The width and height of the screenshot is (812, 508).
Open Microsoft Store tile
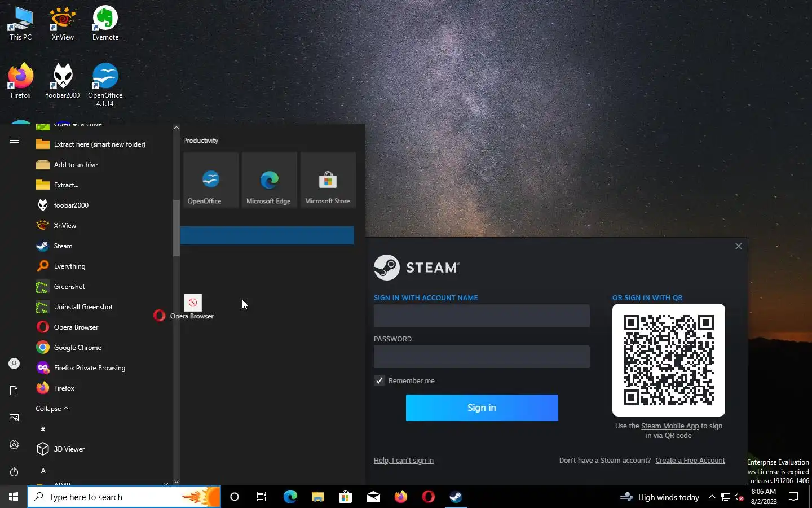(328, 180)
